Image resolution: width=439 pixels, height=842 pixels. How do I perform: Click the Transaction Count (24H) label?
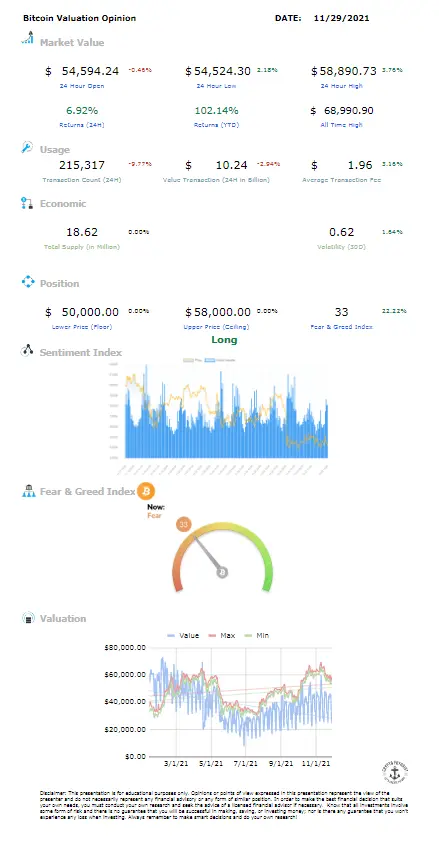82,180
